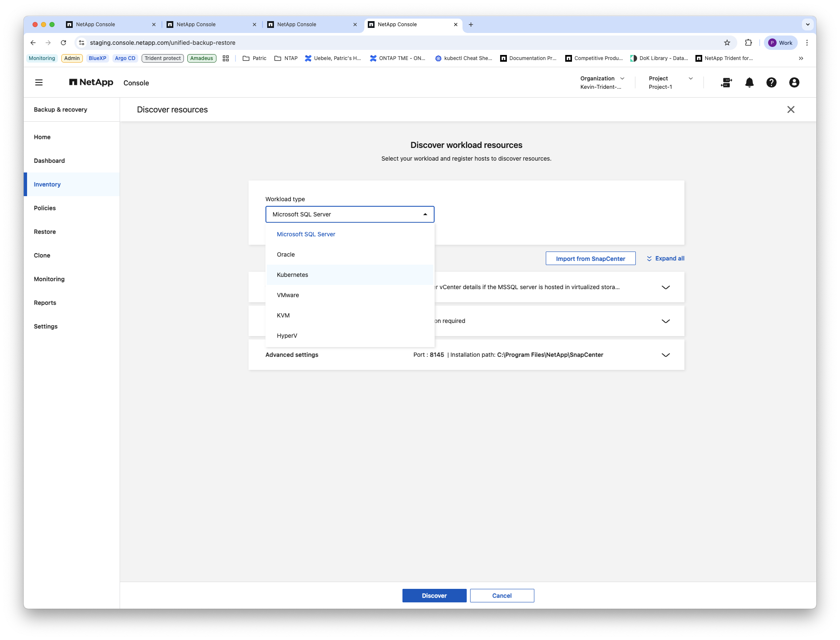Image resolution: width=840 pixels, height=640 pixels.
Task: Select VMware workload option
Action: pos(350,295)
